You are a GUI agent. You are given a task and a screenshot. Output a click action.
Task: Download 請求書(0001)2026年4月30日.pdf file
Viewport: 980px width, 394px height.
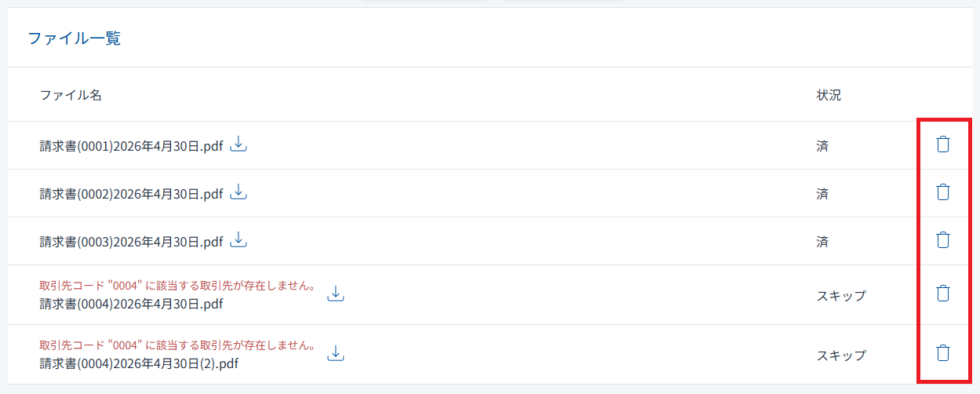point(239,144)
